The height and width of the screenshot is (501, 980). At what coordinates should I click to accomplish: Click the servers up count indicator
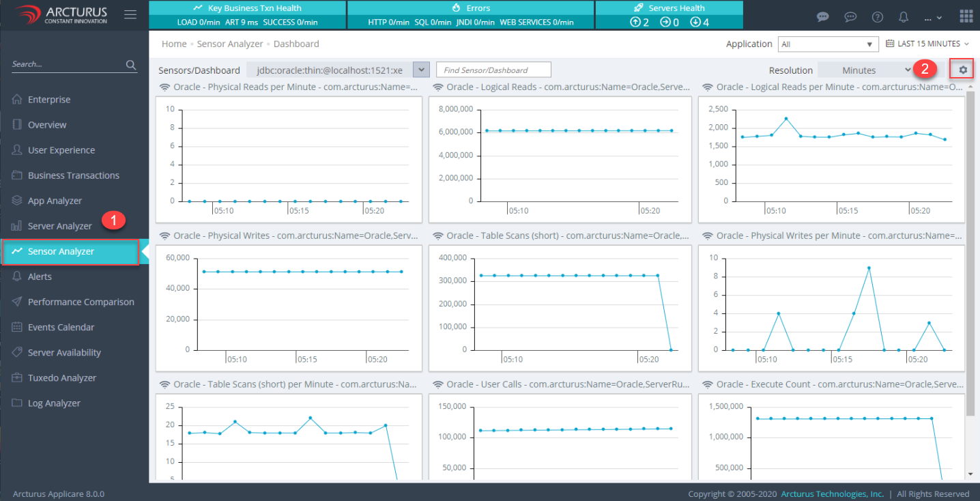[639, 22]
